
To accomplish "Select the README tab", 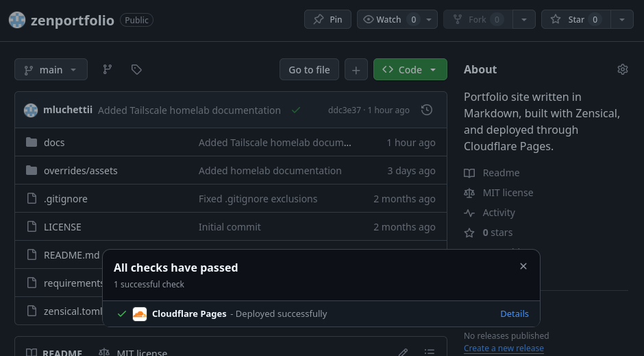I will point(55,352).
